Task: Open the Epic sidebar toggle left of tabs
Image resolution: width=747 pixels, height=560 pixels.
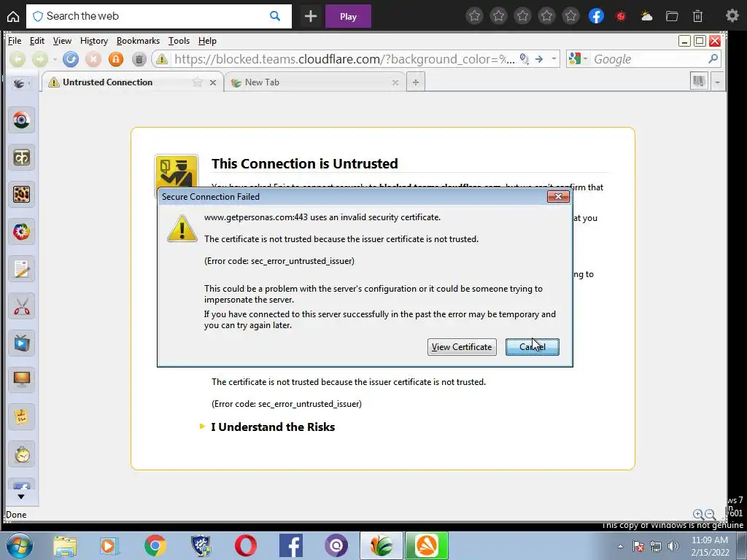Action: (x=20, y=83)
